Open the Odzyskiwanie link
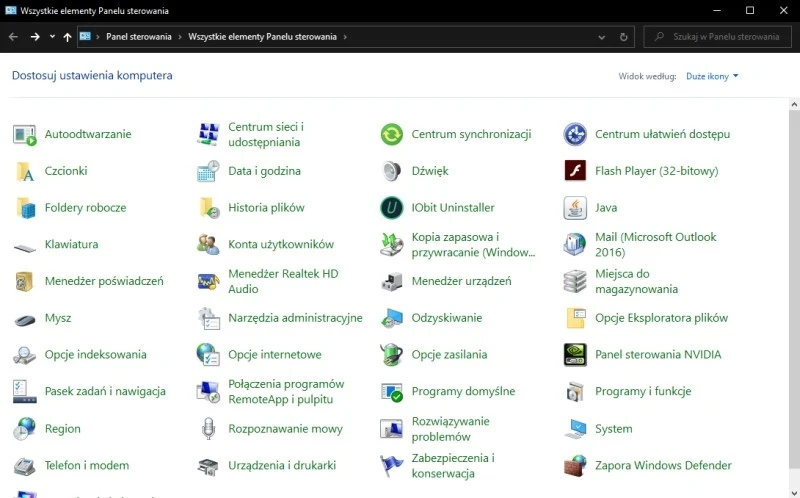Image resolution: width=800 pixels, height=498 pixels. tap(446, 318)
